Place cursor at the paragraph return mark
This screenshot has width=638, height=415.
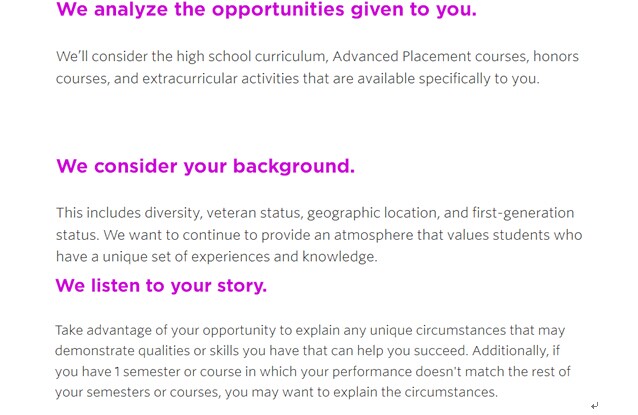(594, 406)
